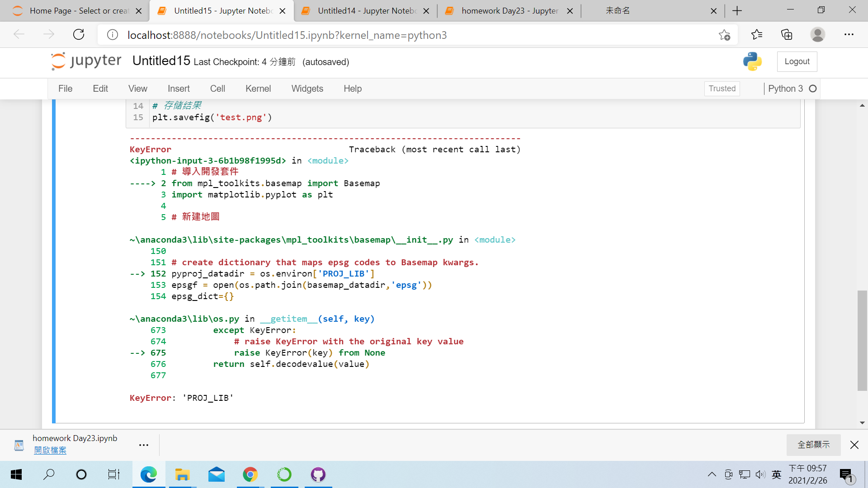Click the meet-now tray icon
The height and width of the screenshot is (488, 868).
point(728,474)
